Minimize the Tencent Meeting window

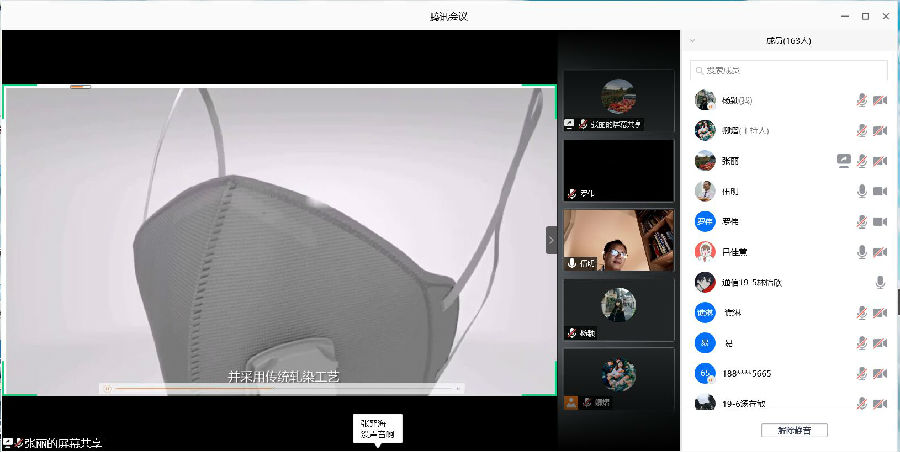pos(845,17)
